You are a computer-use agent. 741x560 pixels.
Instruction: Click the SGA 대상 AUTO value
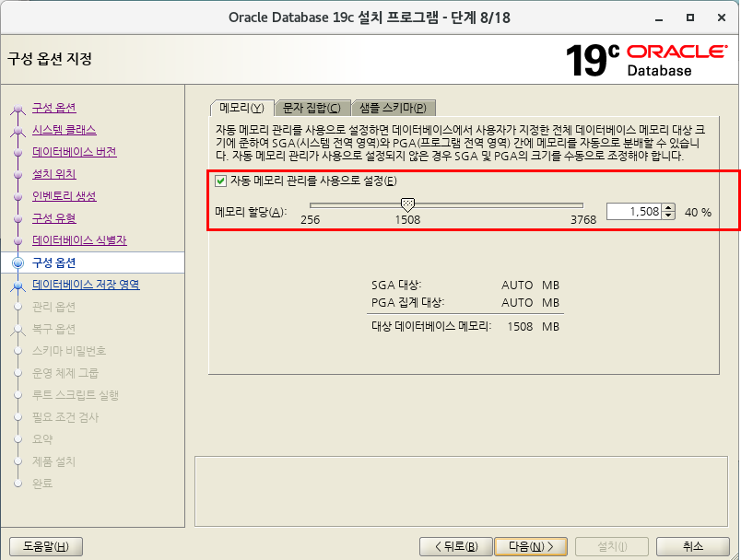517,286
